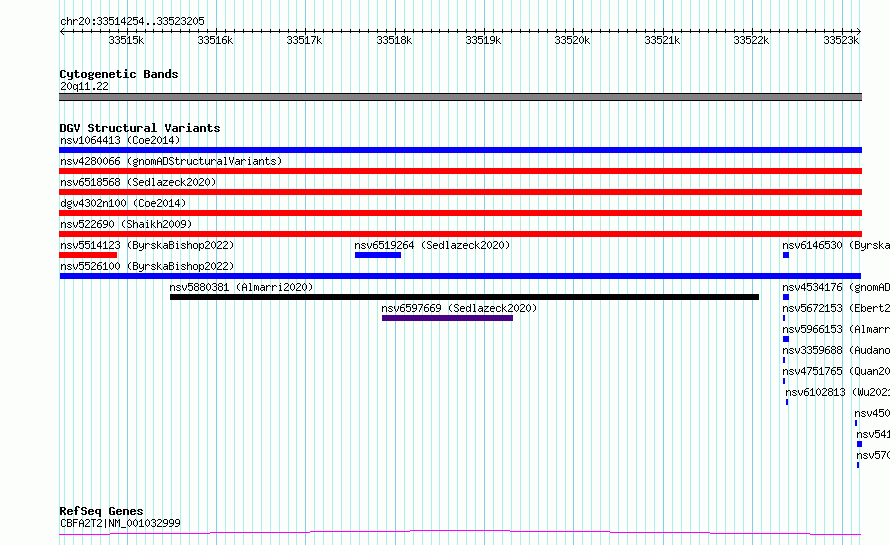Image resolution: width=890 pixels, height=545 pixels.
Task: Open nsv4534176 gnomAD variant label
Action: [836, 287]
